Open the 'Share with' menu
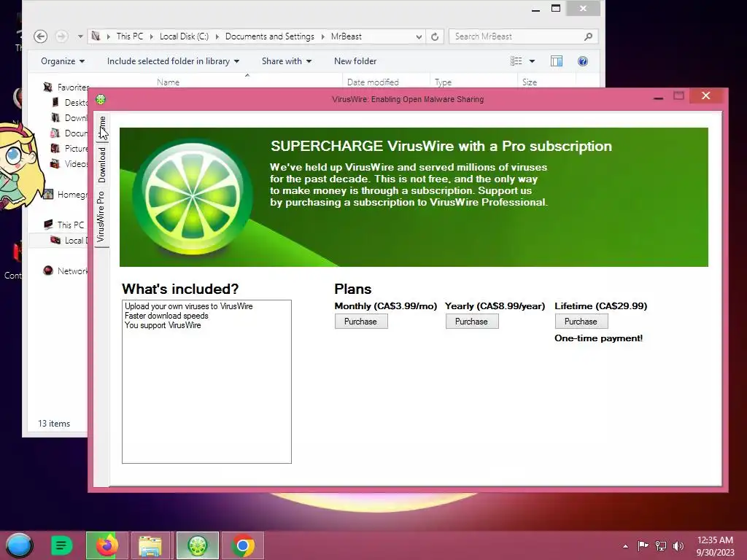747x560 pixels. coord(286,61)
